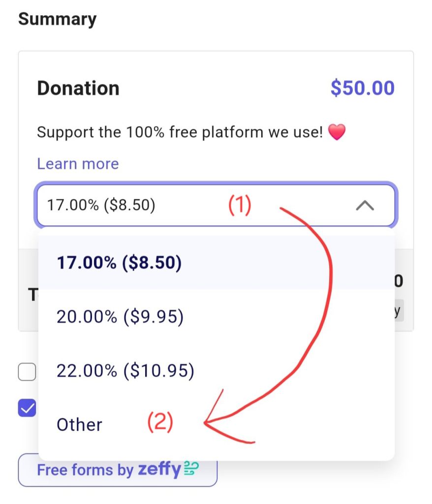
Task: Click the Support the 100% free platform text
Action: [x=180, y=132]
